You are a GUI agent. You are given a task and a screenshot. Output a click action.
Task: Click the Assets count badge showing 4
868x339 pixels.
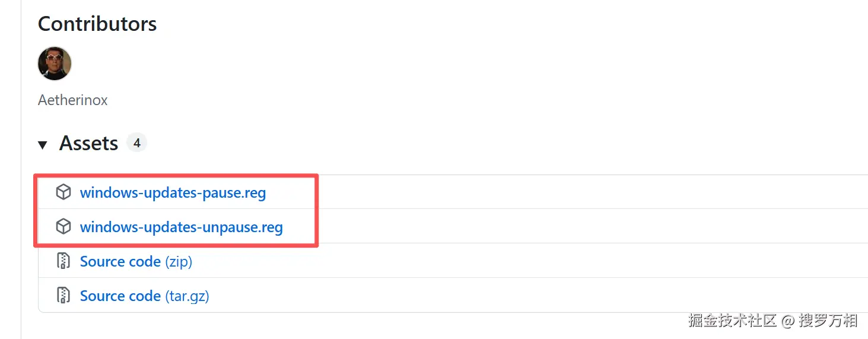point(136,143)
